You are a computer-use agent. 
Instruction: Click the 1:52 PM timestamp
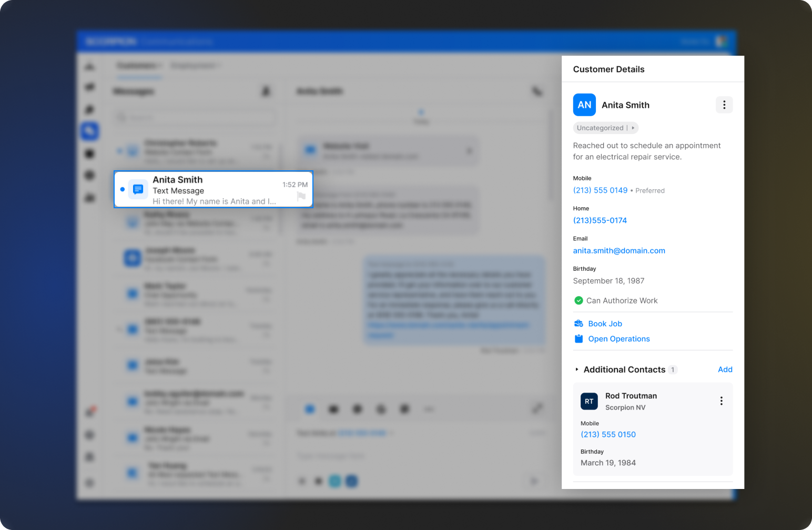pyautogui.click(x=295, y=185)
